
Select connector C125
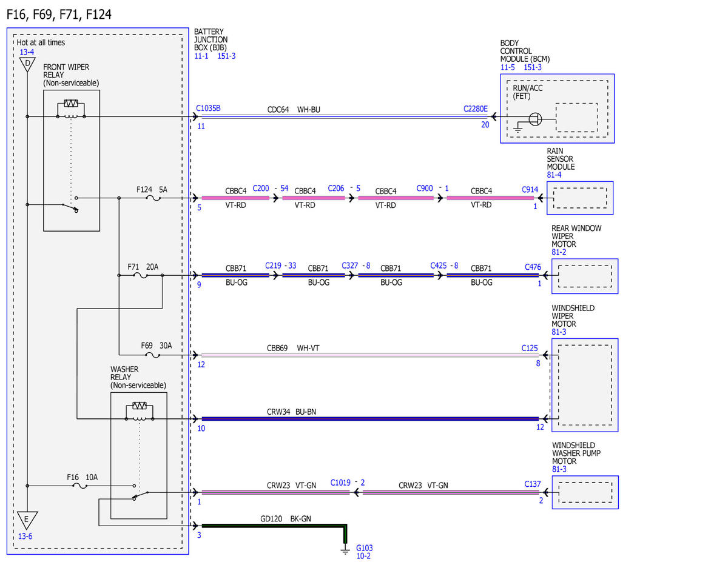point(530,349)
